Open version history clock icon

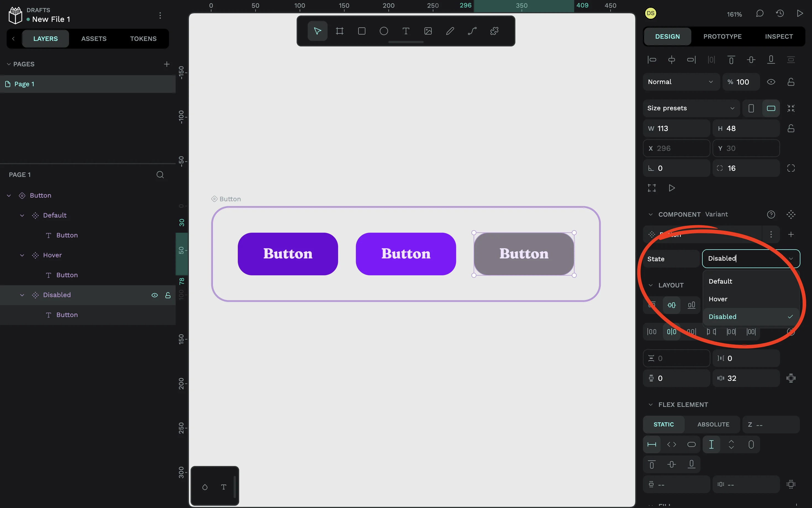[780, 14]
